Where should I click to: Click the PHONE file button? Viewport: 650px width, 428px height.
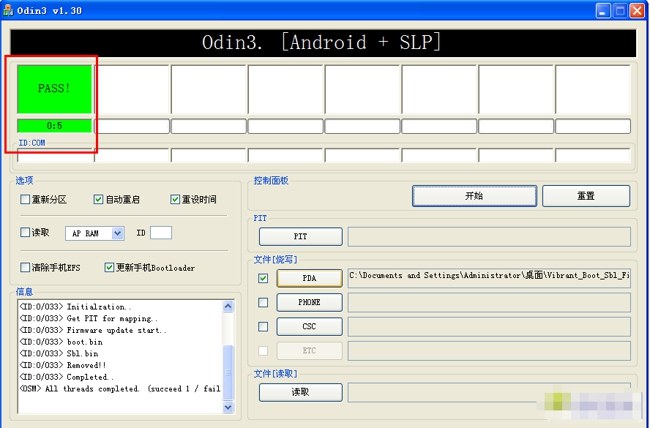click(309, 302)
